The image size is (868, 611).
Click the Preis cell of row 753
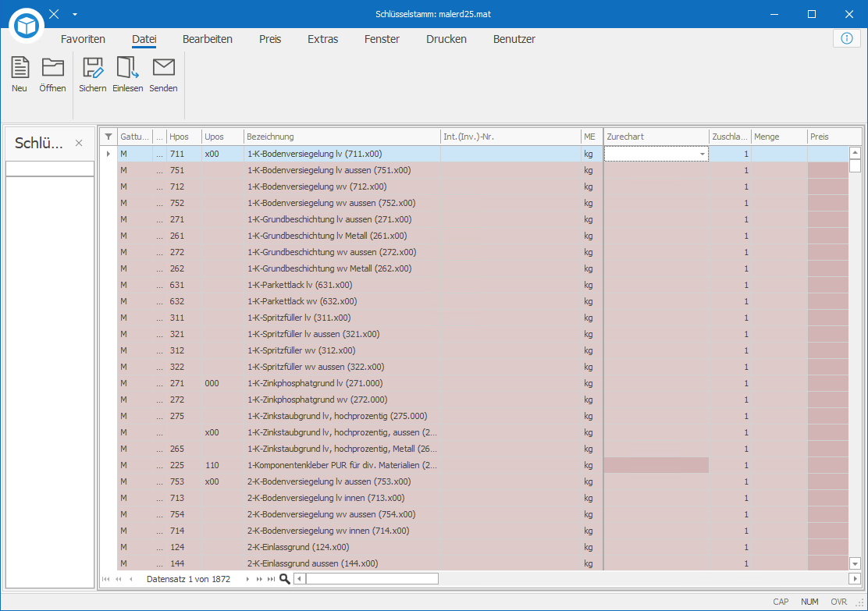pyautogui.click(x=827, y=481)
